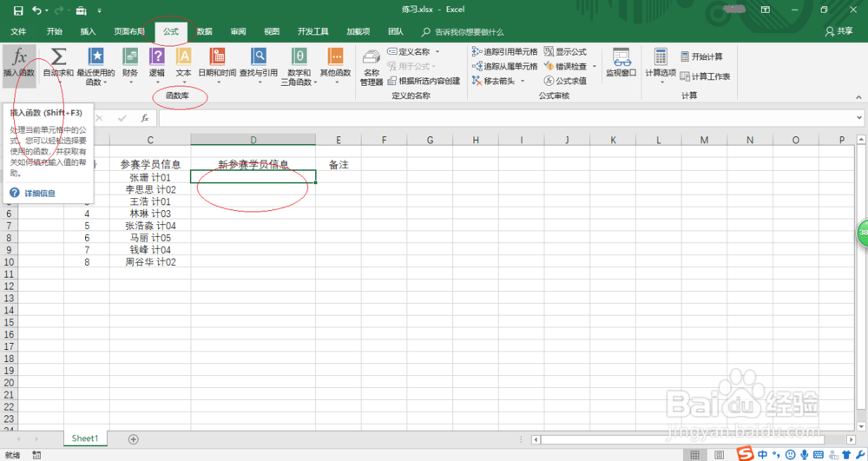Switch to the Home (开始) tab
This screenshot has height=461, width=868.
point(54,31)
